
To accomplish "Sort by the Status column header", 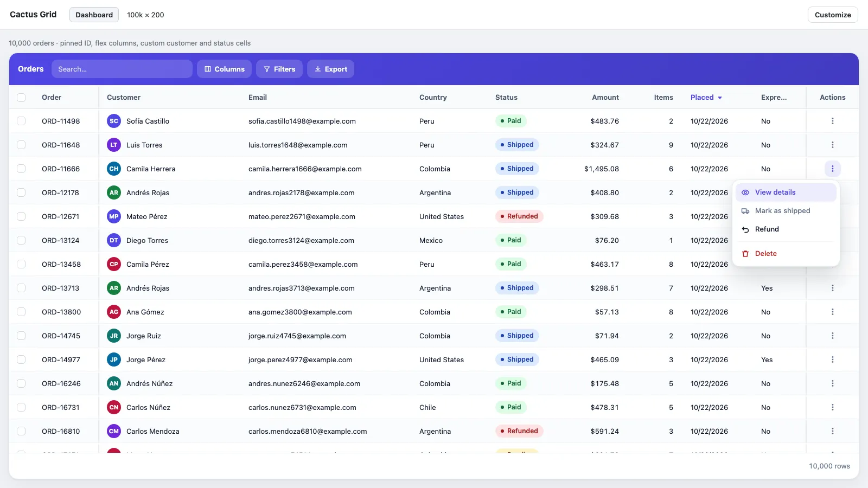I will pos(506,98).
